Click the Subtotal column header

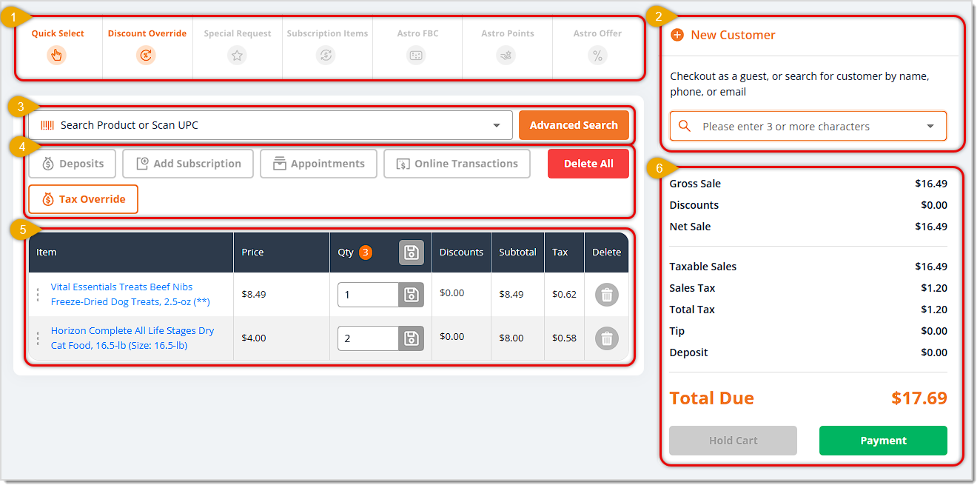click(517, 253)
